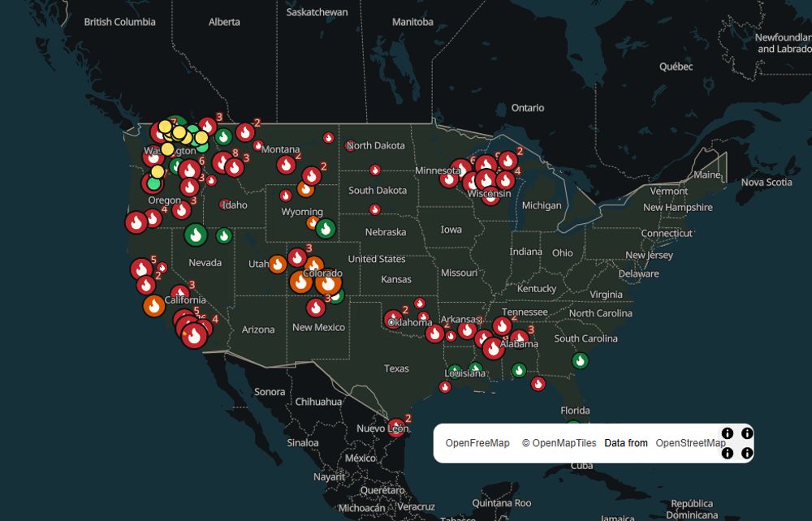Select the red marker on the North Dakota label
Image resolution: width=812 pixels, height=521 pixels.
tap(350, 145)
